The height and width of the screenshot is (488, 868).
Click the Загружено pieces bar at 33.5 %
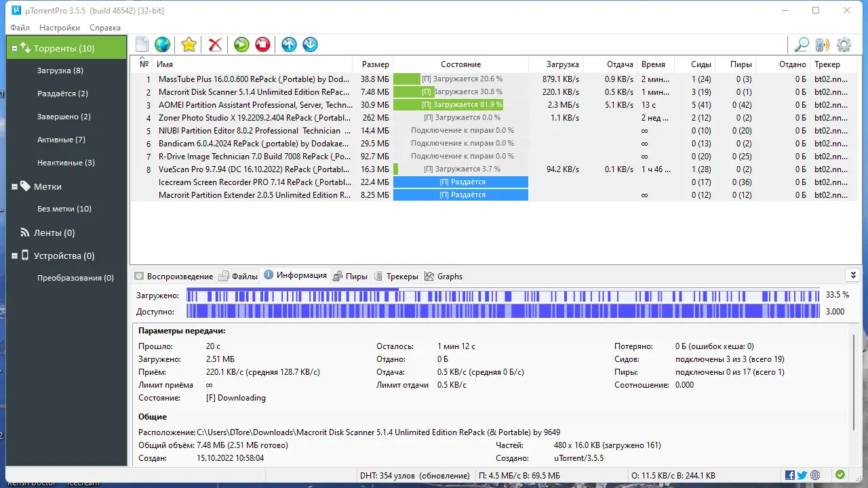tap(502, 296)
